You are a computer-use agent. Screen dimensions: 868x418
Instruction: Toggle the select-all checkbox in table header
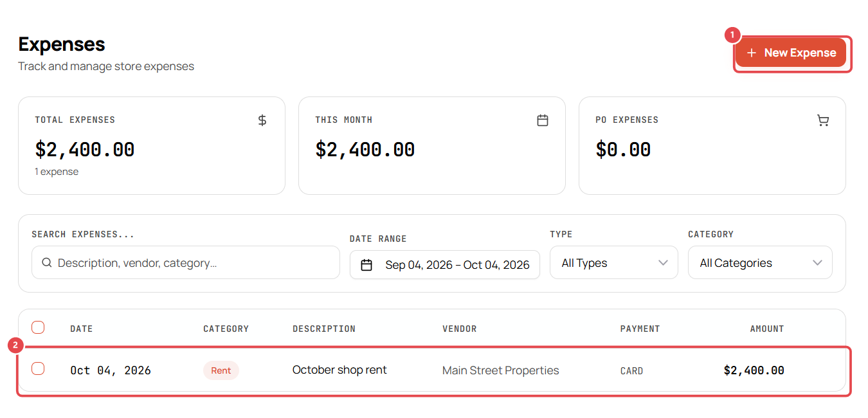[38, 327]
